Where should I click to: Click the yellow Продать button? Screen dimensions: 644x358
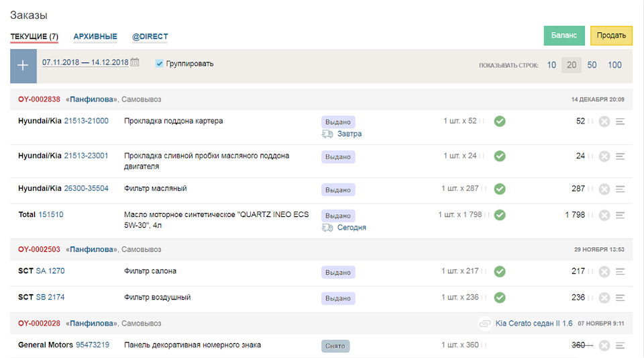point(611,36)
